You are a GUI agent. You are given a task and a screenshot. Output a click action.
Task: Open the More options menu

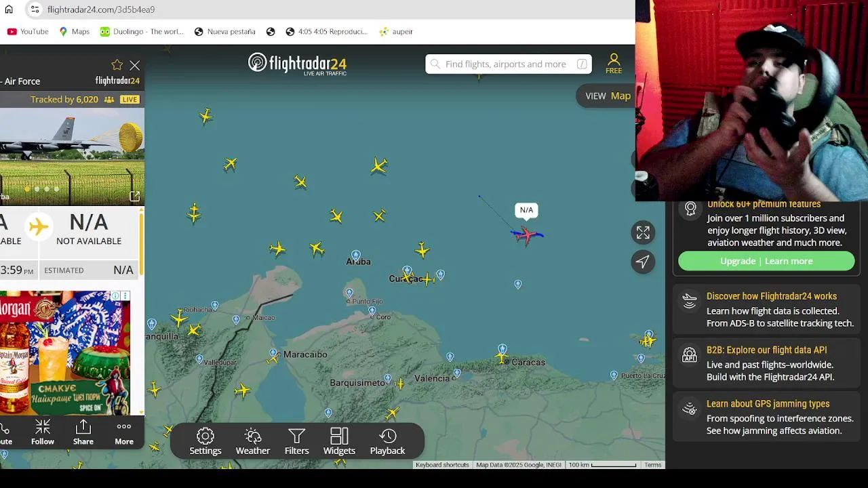(124, 432)
